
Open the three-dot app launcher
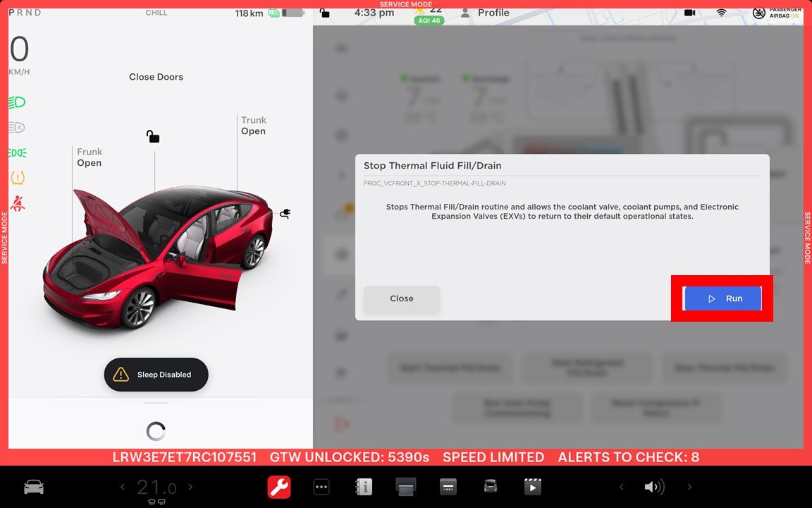[x=321, y=487]
